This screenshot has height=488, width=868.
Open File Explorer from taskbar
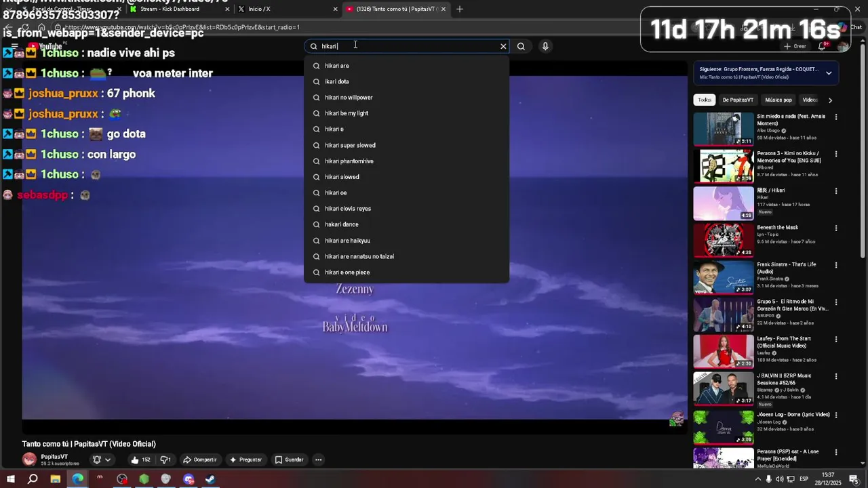click(55, 479)
